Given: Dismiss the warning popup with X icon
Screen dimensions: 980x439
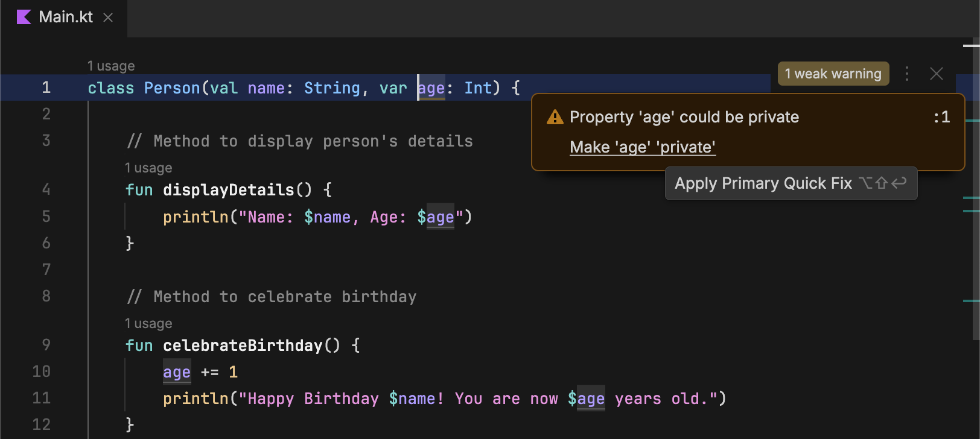Looking at the screenshot, I should pyautogui.click(x=937, y=74).
